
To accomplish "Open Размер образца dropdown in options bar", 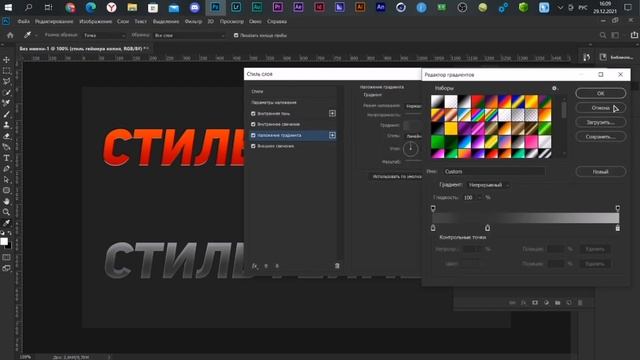I will click(104, 36).
